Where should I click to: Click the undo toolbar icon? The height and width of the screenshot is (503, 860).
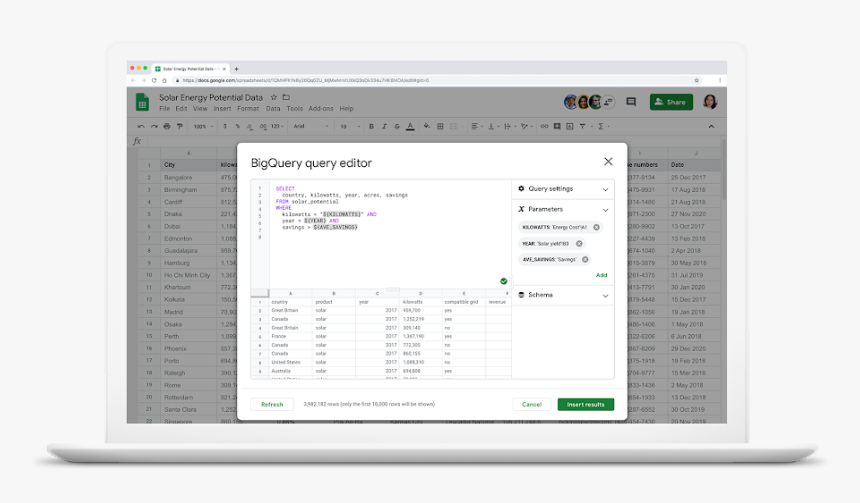[141, 126]
